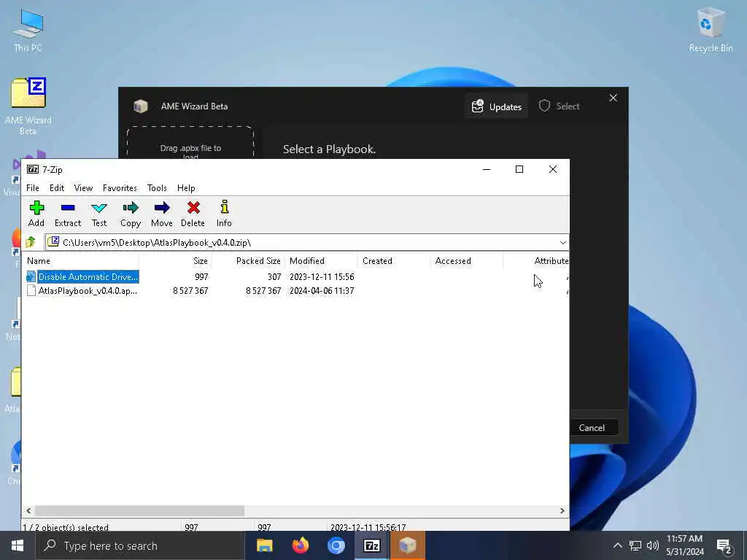Screen dimensions: 747x560
Task: Close the AME Wizard Beta window
Action: (613, 98)
